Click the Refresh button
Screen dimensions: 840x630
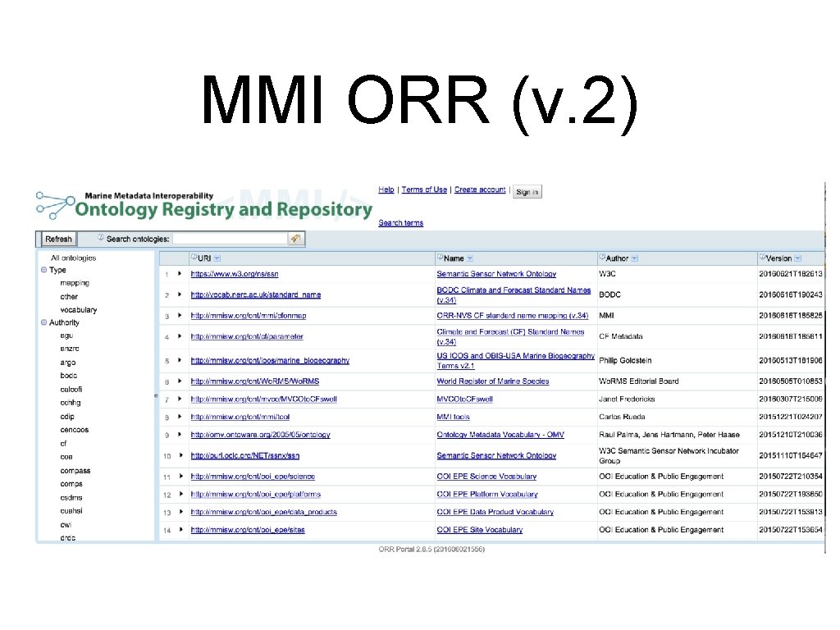tap(58, 239)
